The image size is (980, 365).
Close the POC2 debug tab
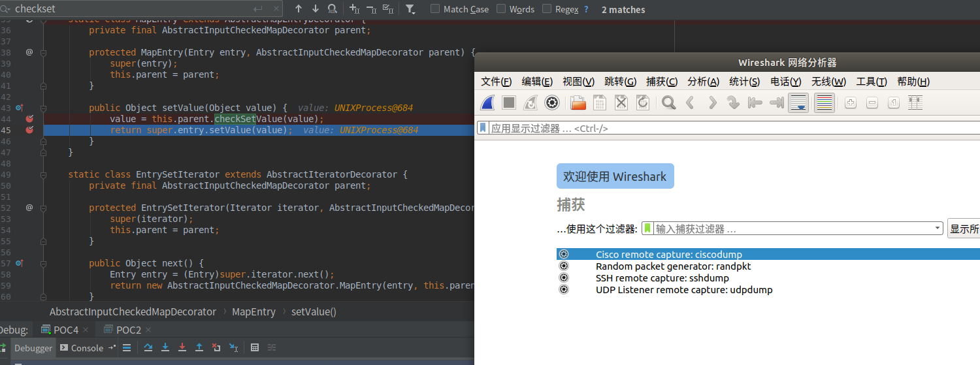pos(148,330)
